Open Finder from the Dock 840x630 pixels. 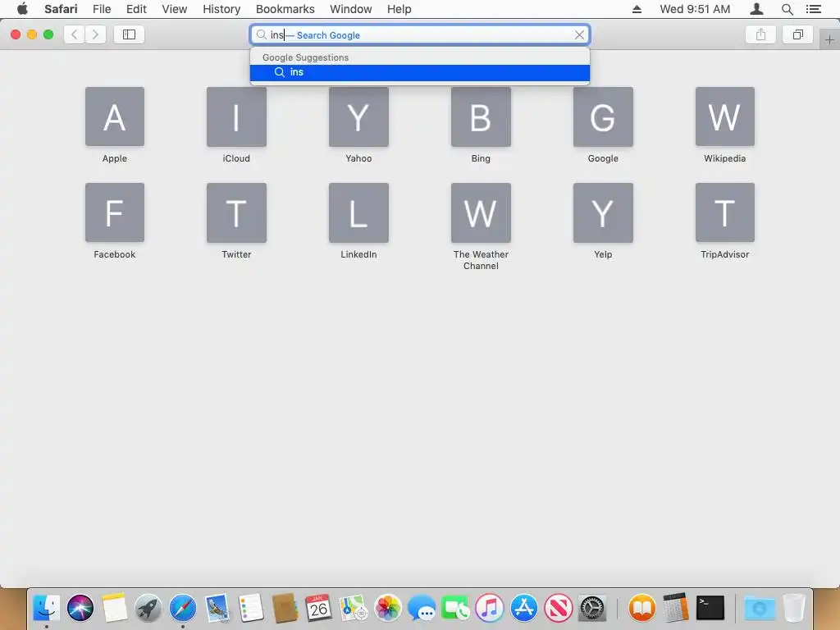pos(47,608)
